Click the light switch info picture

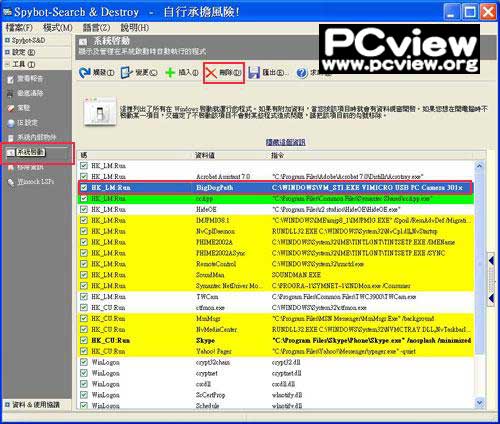(100, 112)
